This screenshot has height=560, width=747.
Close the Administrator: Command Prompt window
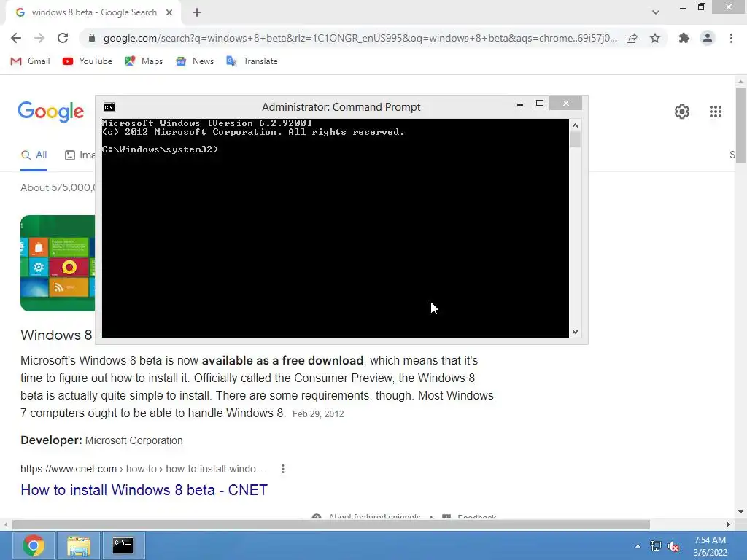pos(565,103)
